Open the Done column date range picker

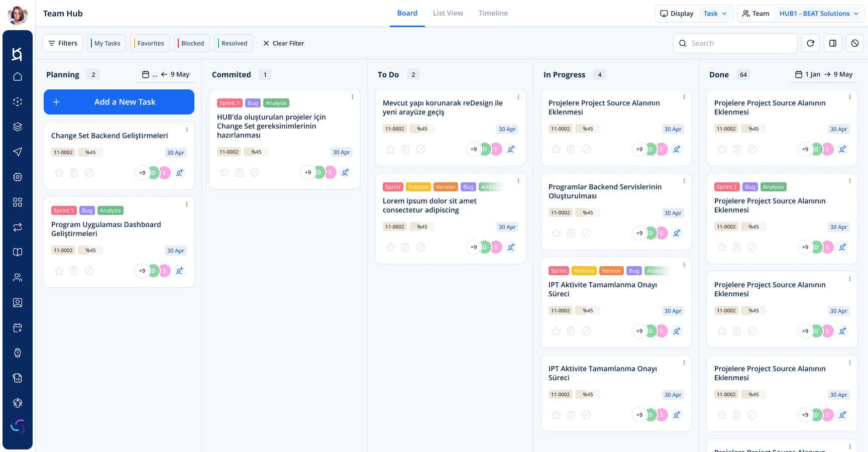[823, 74]
